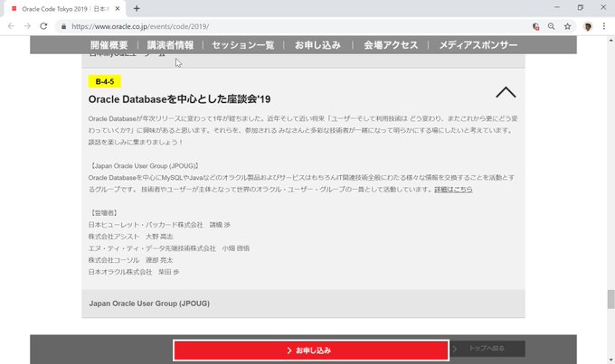Open the zoom magnifier icon in address bar
615x364 pixels.
(x=551, y=26)
